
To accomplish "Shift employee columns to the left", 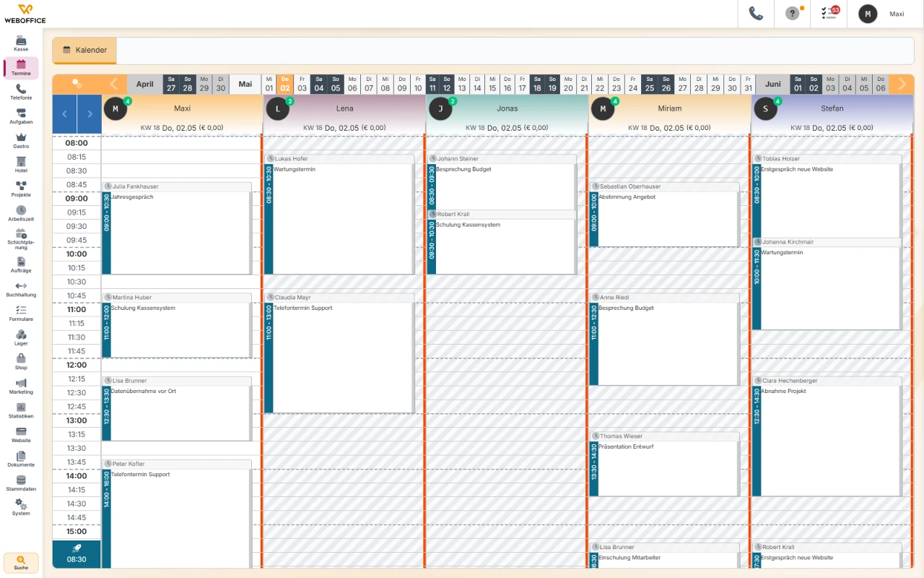I will pyautogui.click(x=64, y=114).
